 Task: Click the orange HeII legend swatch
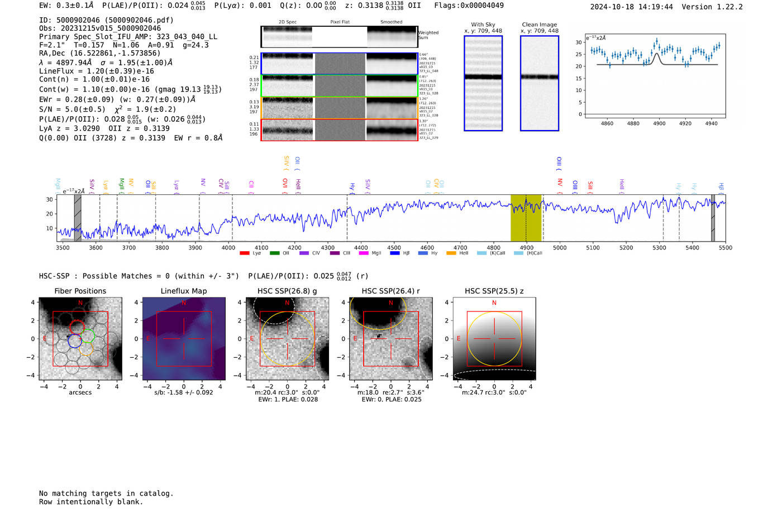(x=451, y=253)
